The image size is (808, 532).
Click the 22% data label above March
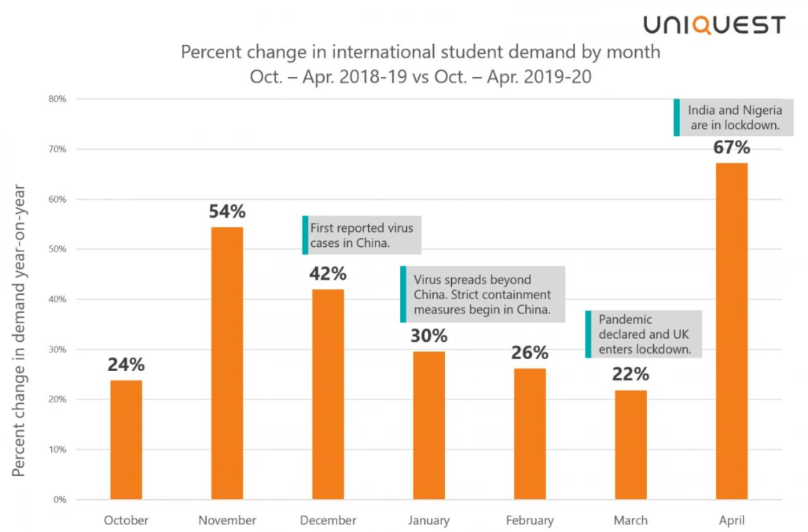(631, 374)
